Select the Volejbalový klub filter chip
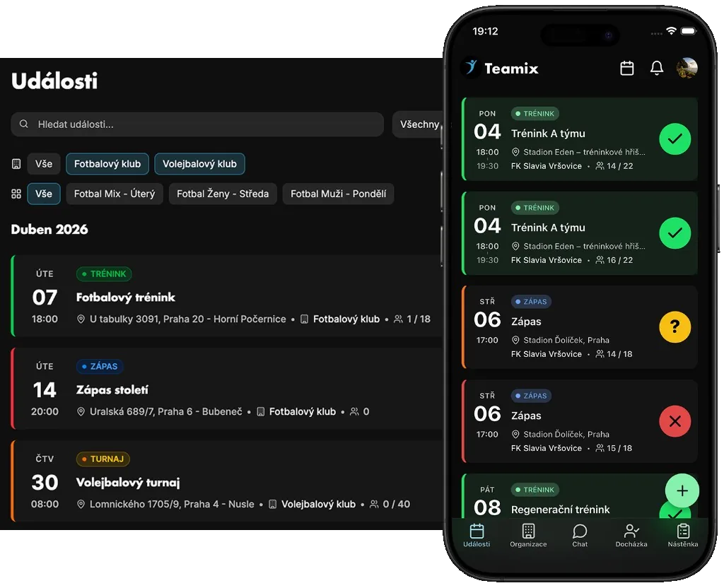 click(199, 164)
